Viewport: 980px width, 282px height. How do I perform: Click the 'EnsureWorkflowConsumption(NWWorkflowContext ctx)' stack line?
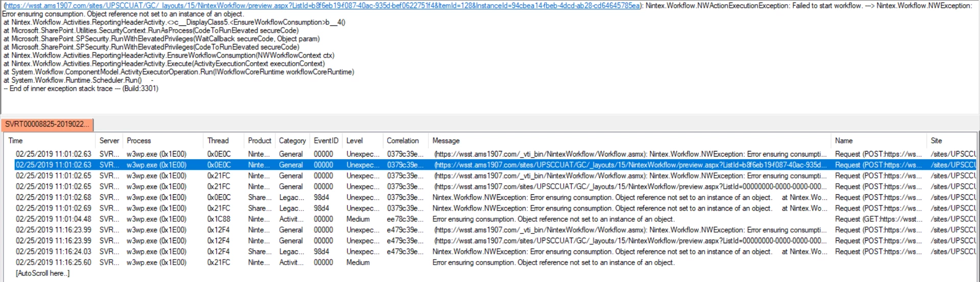coord(168,56)
